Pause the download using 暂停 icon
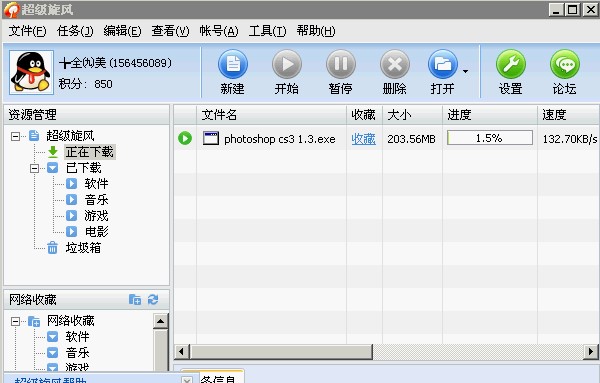Image resolution: width=600 pixels, height=383 pixels. point(341,64)
